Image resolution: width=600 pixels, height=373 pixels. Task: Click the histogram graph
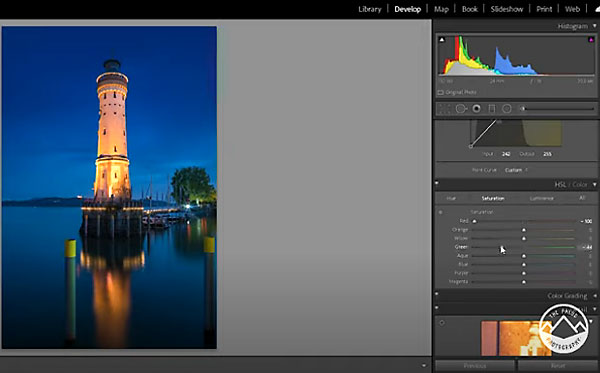tap(516, 55)
